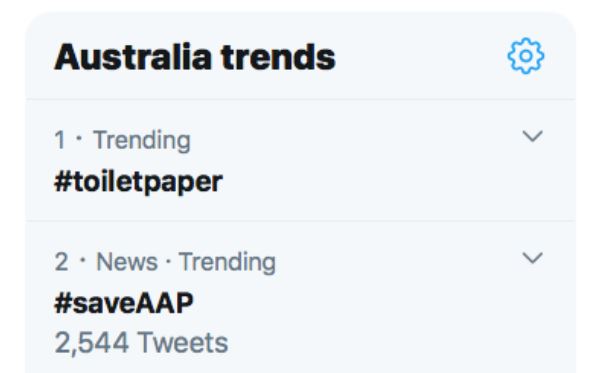The width and height of the screenshot is (590, 373).
Task: Select the 2,544 Tweets count
Action: point(141,343)
